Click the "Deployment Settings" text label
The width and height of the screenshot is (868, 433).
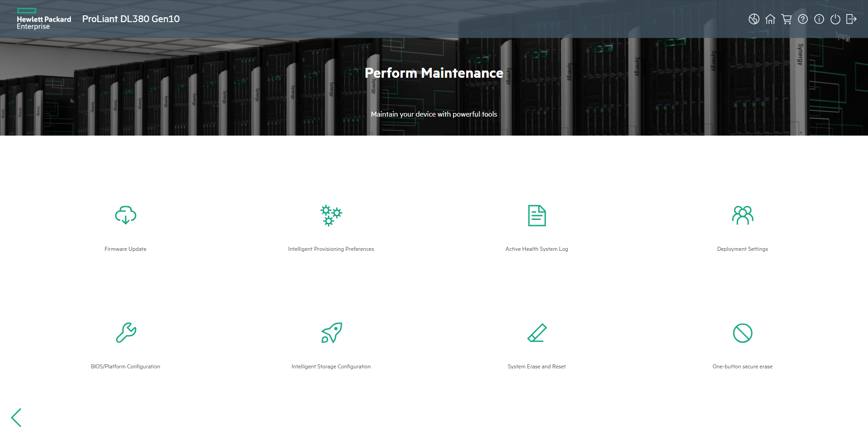[742, 249]
